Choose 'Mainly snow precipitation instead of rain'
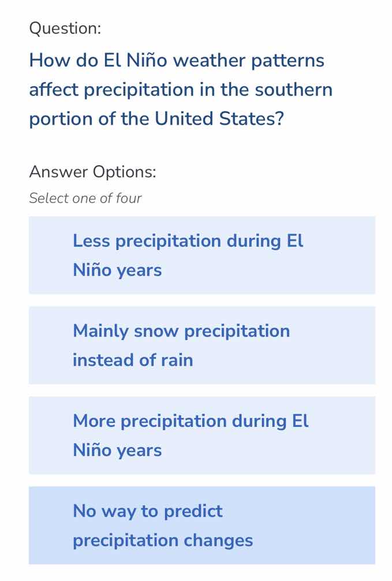392x581 pixels. pyautogui.click(x=201, y=345)
